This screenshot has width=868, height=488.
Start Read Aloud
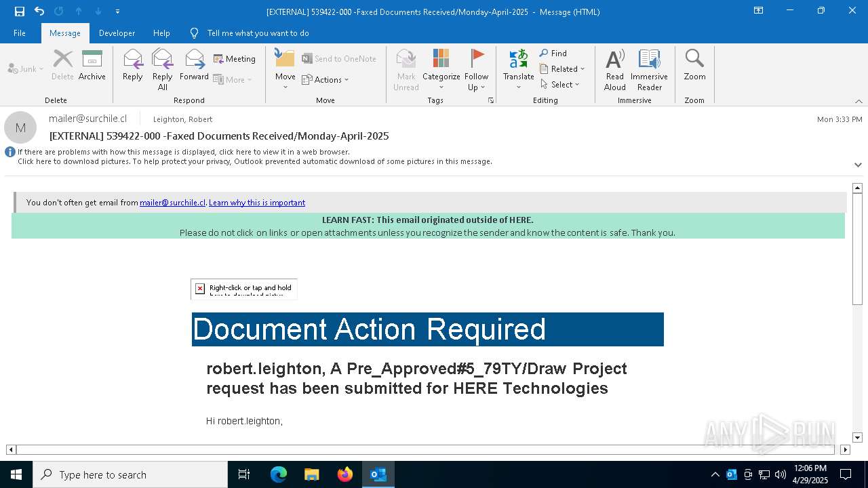pyautogui.click(x=615, y=70)
